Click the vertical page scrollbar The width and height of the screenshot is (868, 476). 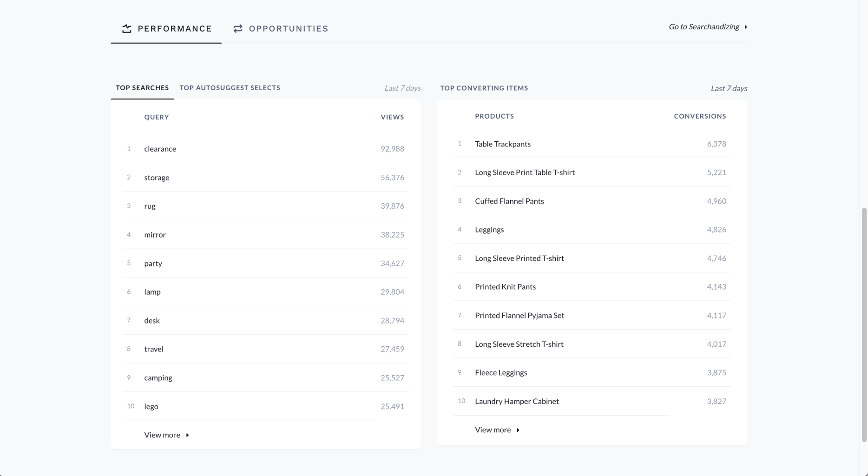(864, 325)
